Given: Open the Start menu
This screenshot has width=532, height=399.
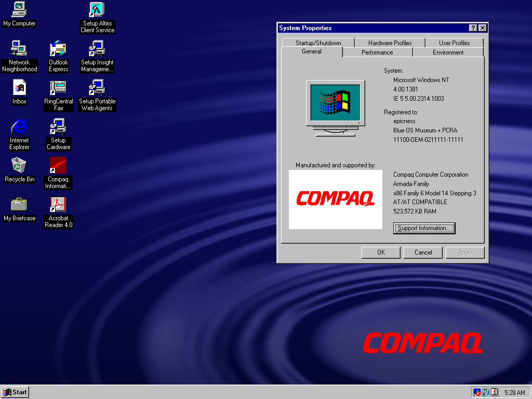Looking at the screenshot, I should 15,392.
